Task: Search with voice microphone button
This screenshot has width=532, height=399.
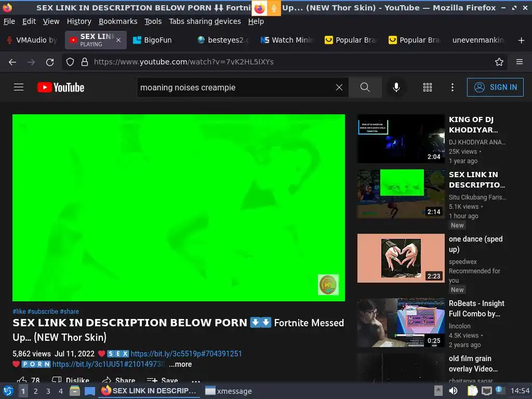Action: coord(396,87)
